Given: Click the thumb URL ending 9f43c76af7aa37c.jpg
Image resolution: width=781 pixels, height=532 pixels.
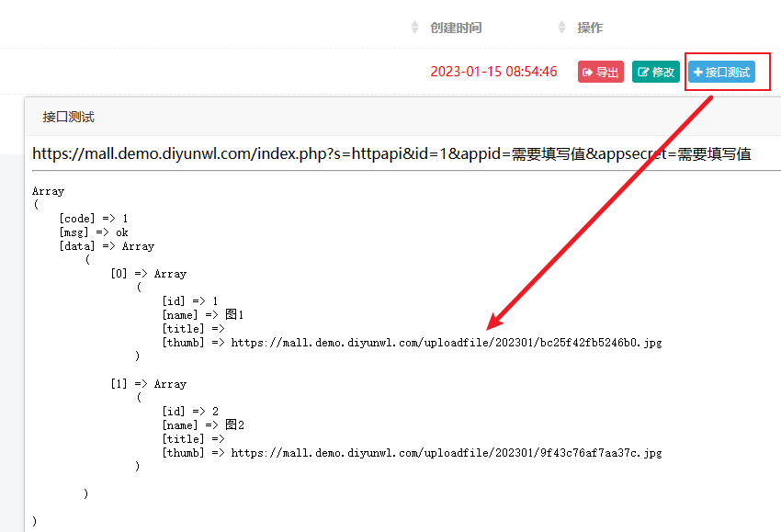Looking at the screenshot, I should pyautogui.click(x=447, y=453).
